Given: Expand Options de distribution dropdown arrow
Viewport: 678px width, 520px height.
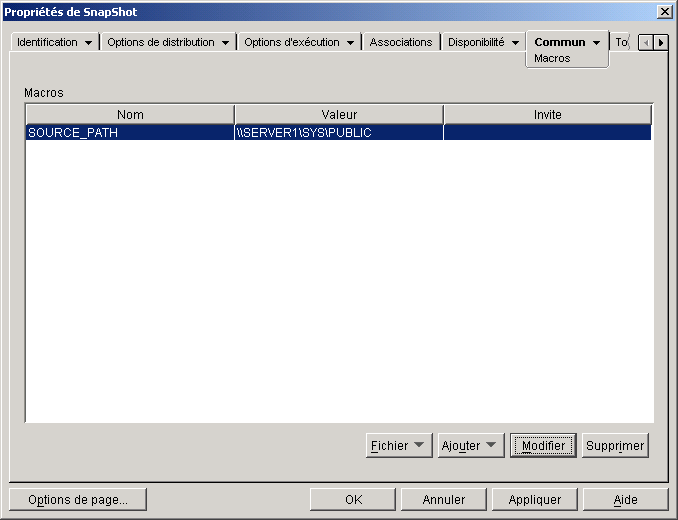Looking at the screenshot, I should (x=225, y=43).
